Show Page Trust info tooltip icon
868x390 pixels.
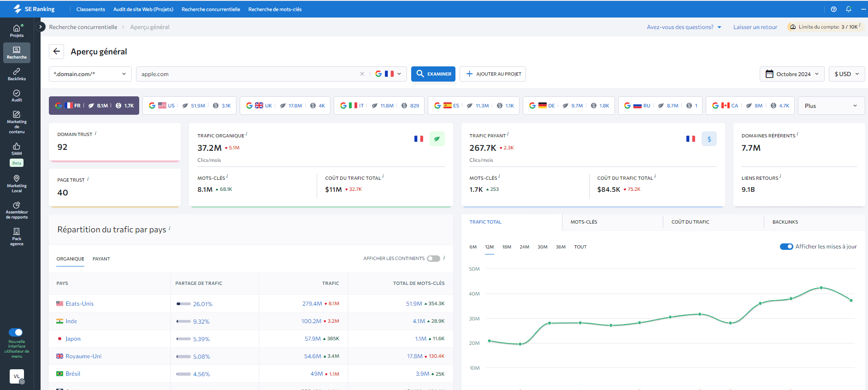[88, 179]
